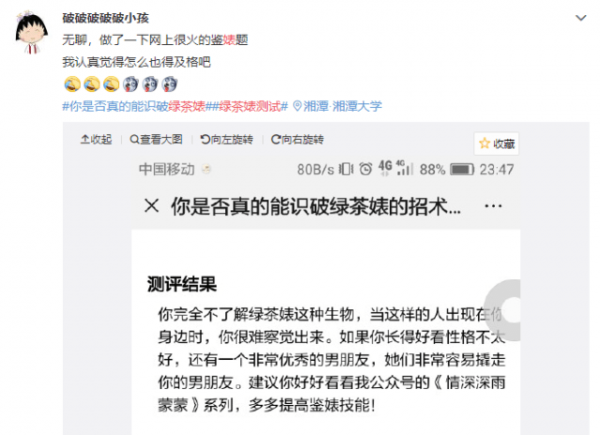Screen dimensions: 600x435
Task: Click the location pin icon
Action: (297, 106)
